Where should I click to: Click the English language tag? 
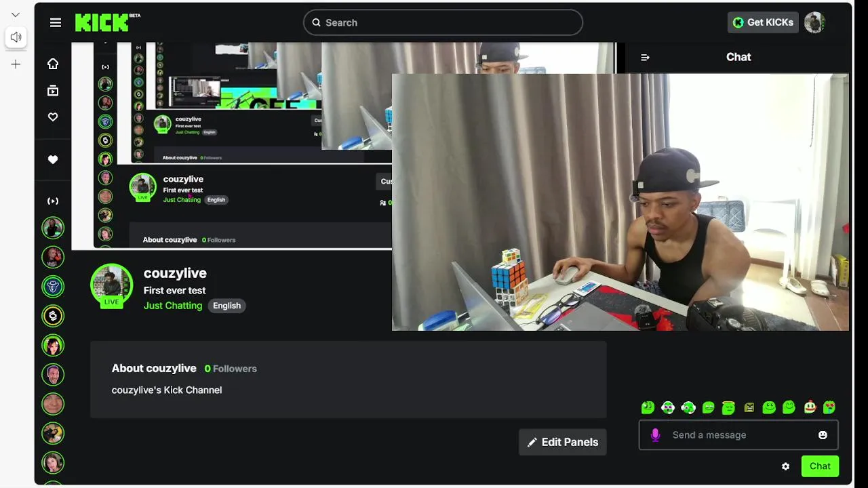pyautogui.click(x=226, y=306)
